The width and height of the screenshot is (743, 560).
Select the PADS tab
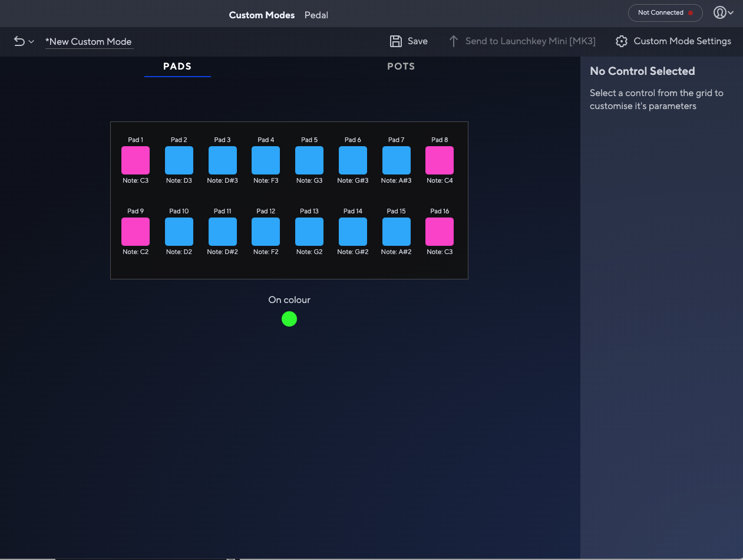[x=177, y=67]
